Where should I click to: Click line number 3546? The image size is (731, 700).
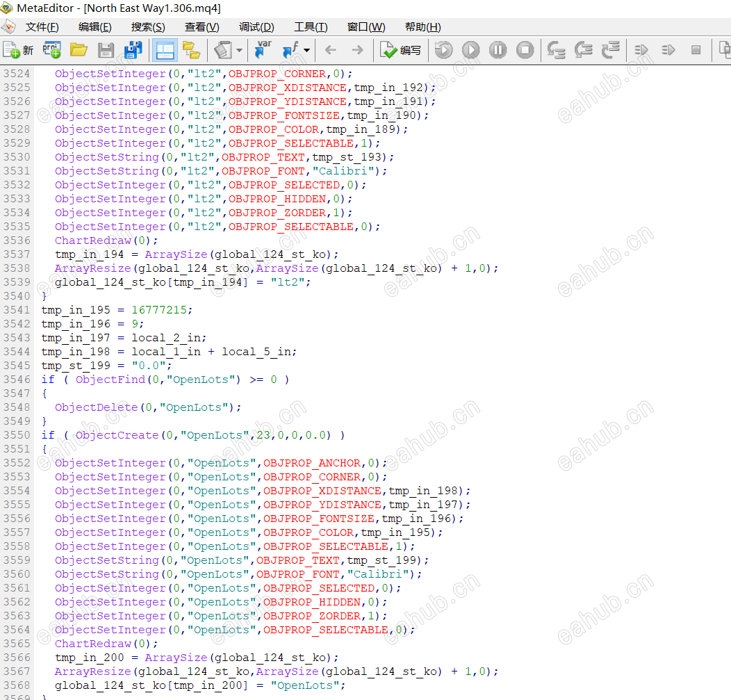(17, 380)
